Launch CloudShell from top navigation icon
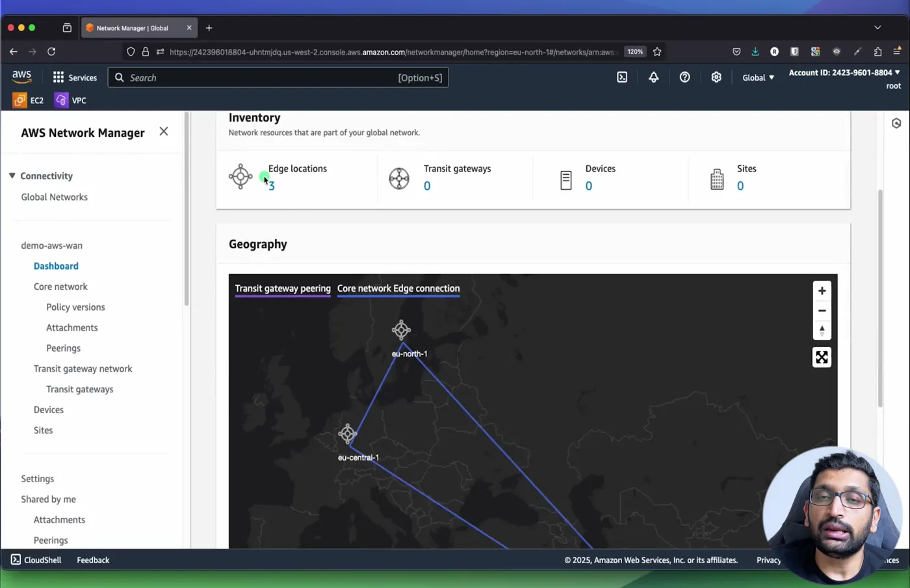Screen dimensions: 910x588 point(622,77)
